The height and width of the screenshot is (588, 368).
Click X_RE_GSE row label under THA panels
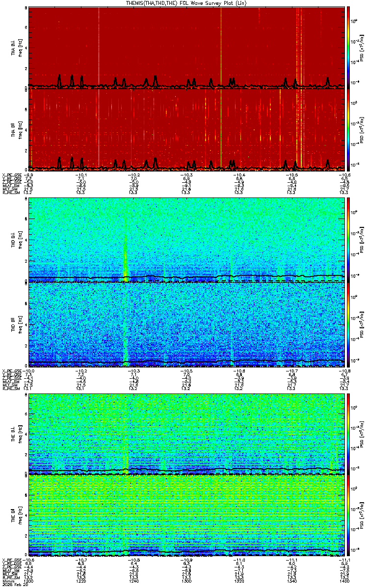point(11,174)
